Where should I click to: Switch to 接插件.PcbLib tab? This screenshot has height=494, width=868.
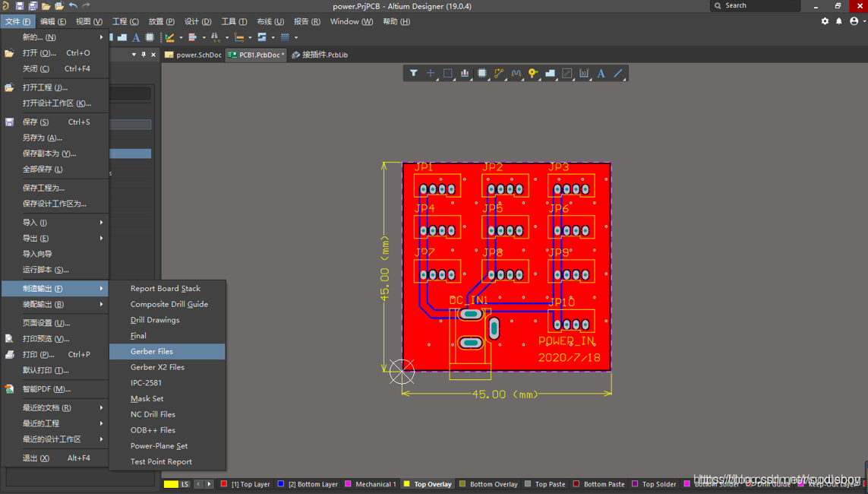[x=320, y=55]
